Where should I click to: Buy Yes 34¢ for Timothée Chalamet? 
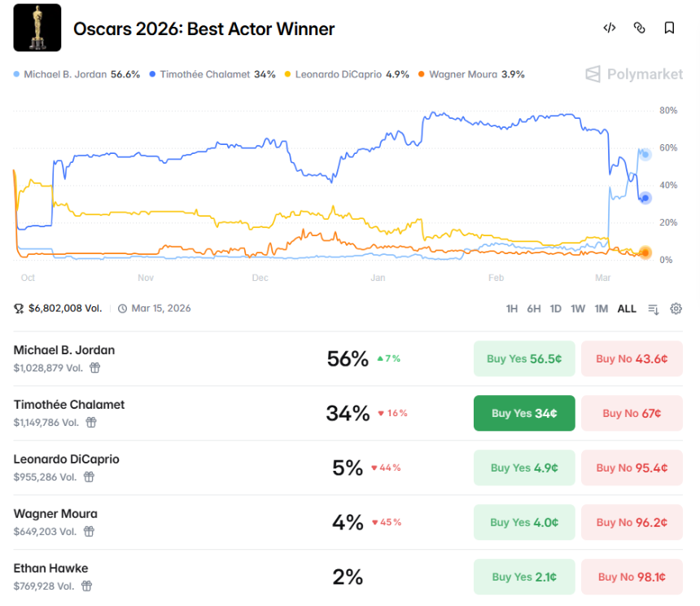[x=523, y=413]
